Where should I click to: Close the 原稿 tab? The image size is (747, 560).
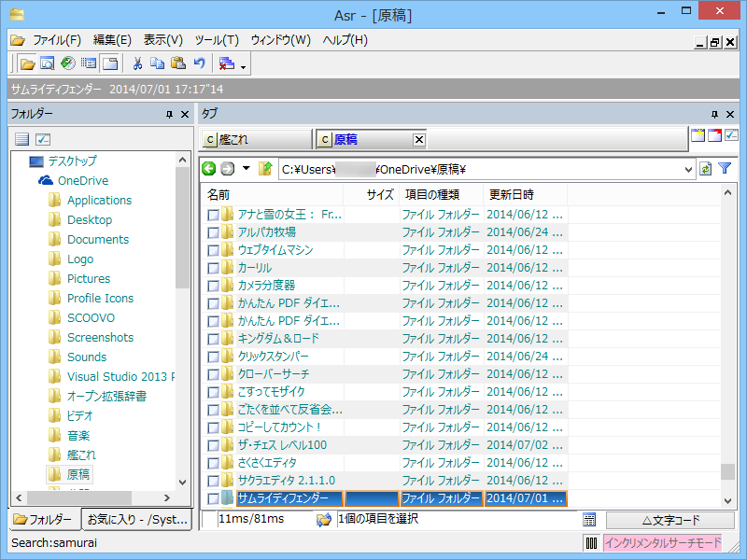[418, 139]
